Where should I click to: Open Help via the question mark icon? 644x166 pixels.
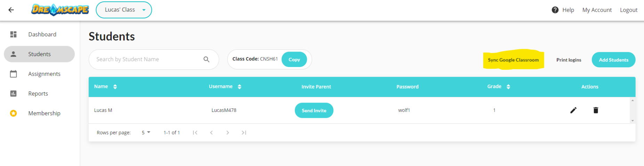(555, 10)
